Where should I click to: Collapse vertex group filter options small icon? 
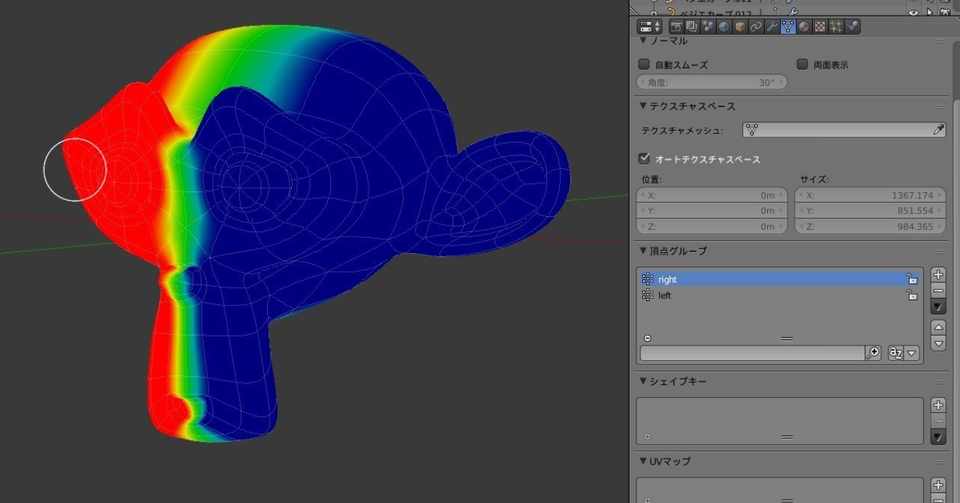point(648,338)
